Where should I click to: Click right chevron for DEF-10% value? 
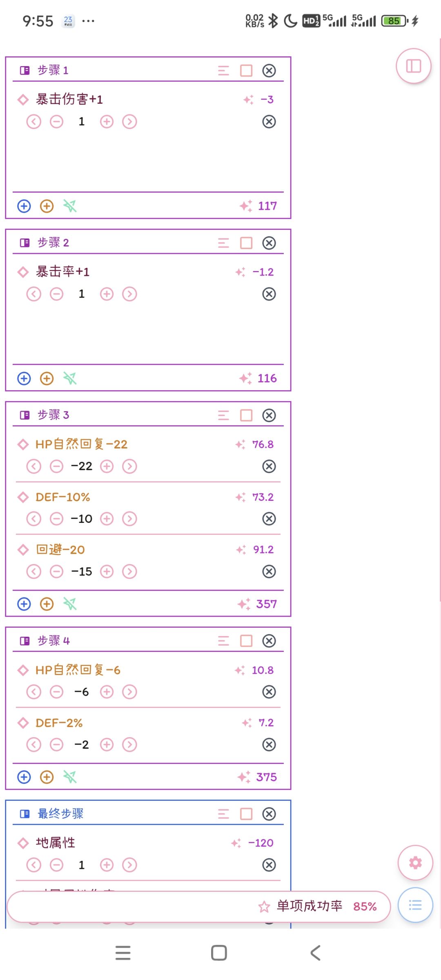pyautogui.click(x=129, y=519)
